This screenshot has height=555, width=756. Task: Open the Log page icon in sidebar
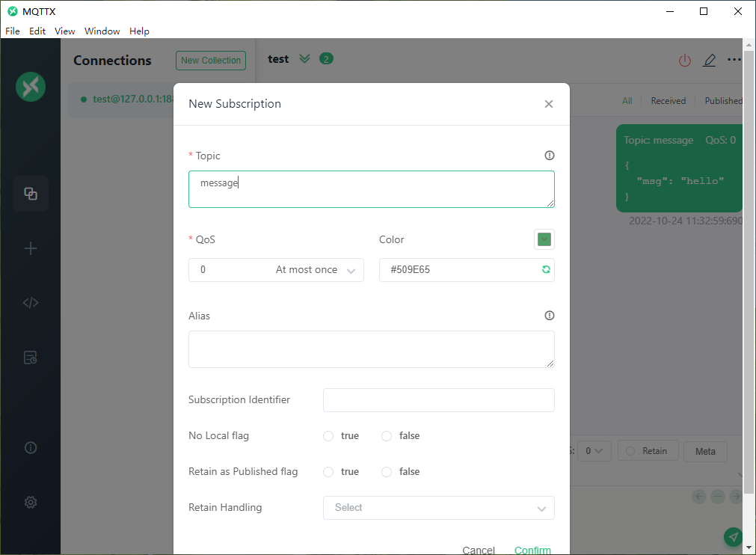pyautogui.click(x=31, y=358)
